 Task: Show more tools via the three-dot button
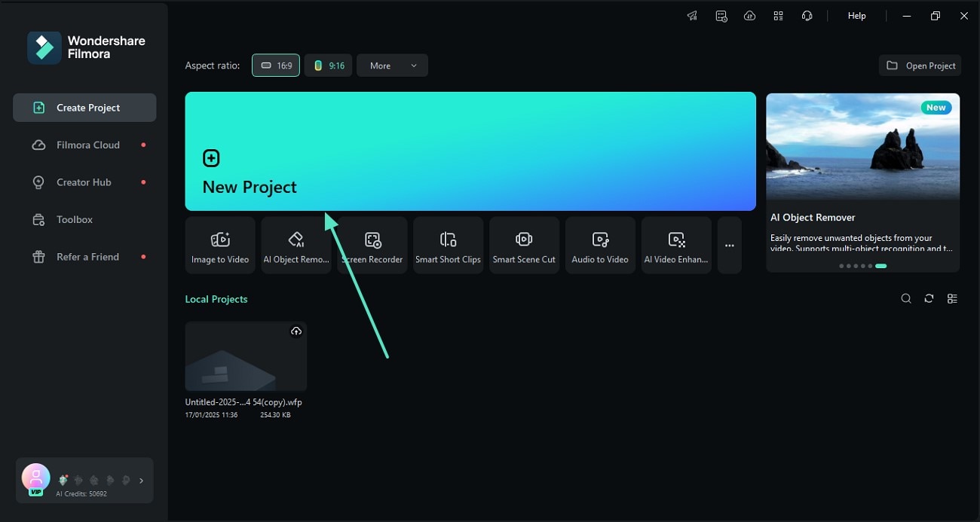730,246
